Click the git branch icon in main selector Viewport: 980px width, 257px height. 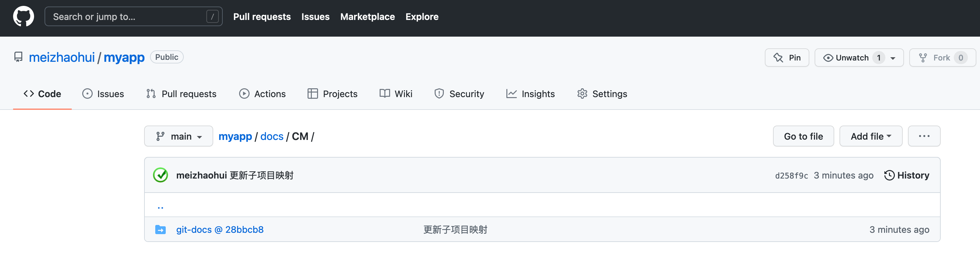coord(160,136)
